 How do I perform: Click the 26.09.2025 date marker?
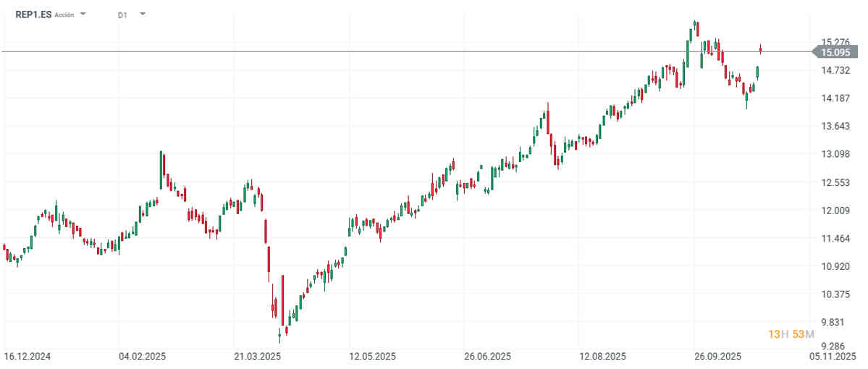(717, 356)
